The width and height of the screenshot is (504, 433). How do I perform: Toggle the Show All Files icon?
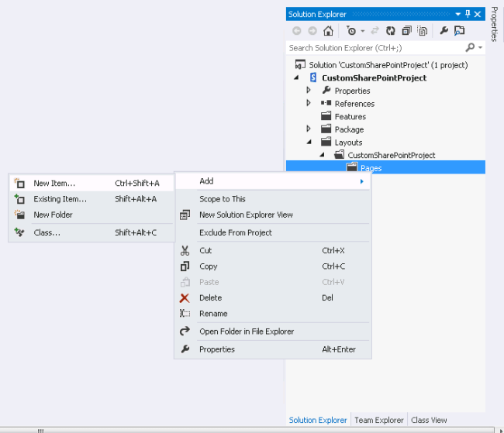coord(423,31)
